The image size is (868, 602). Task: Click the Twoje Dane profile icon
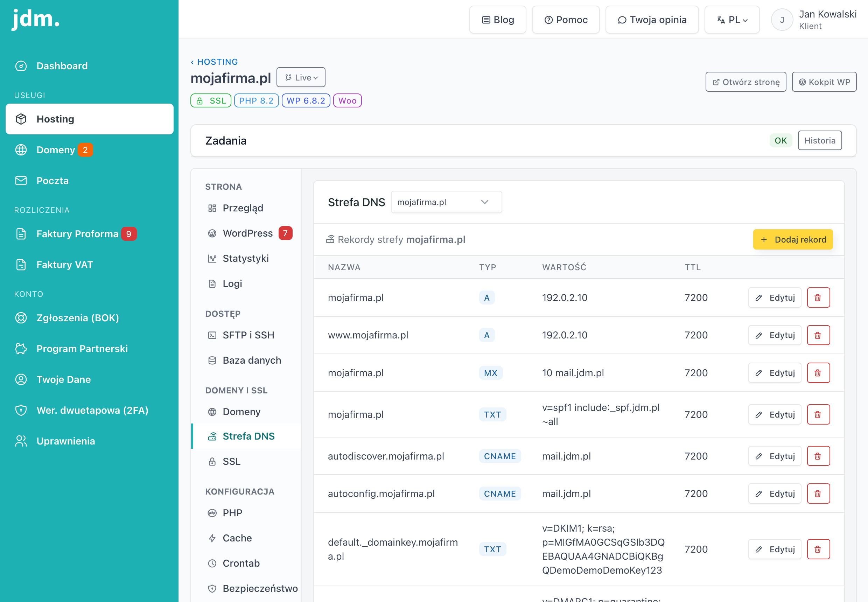coord(21,379)
